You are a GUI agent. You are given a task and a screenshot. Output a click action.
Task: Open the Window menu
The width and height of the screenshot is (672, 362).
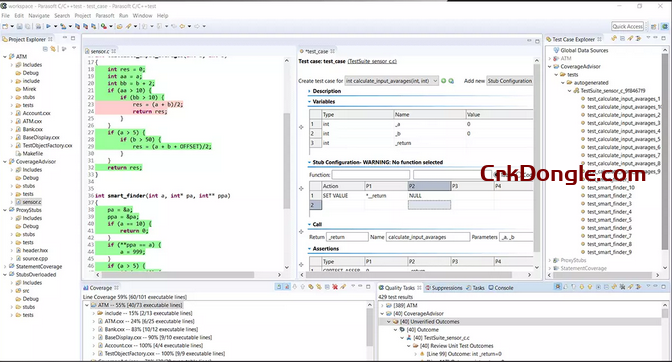point(142,15)
